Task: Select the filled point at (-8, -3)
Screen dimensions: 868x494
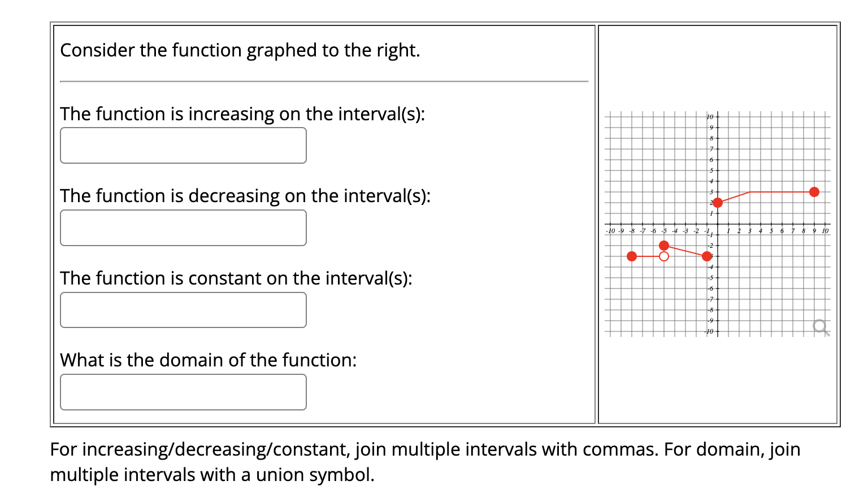Action: coord(632,256)
